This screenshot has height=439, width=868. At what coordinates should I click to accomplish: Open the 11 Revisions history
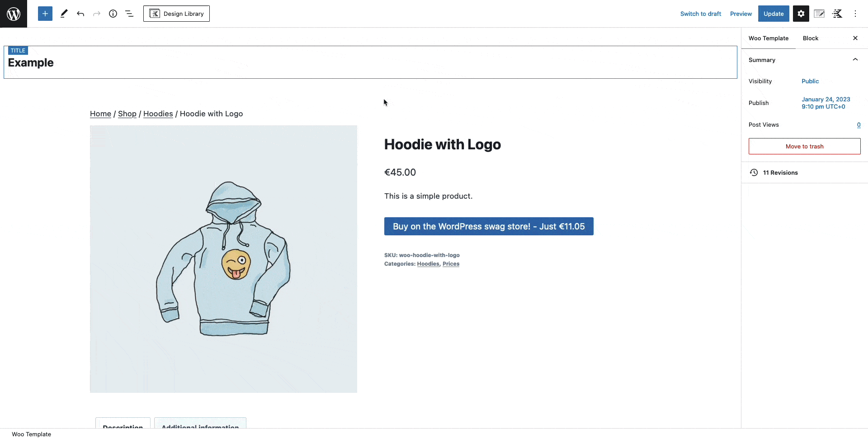coord(781,172)
